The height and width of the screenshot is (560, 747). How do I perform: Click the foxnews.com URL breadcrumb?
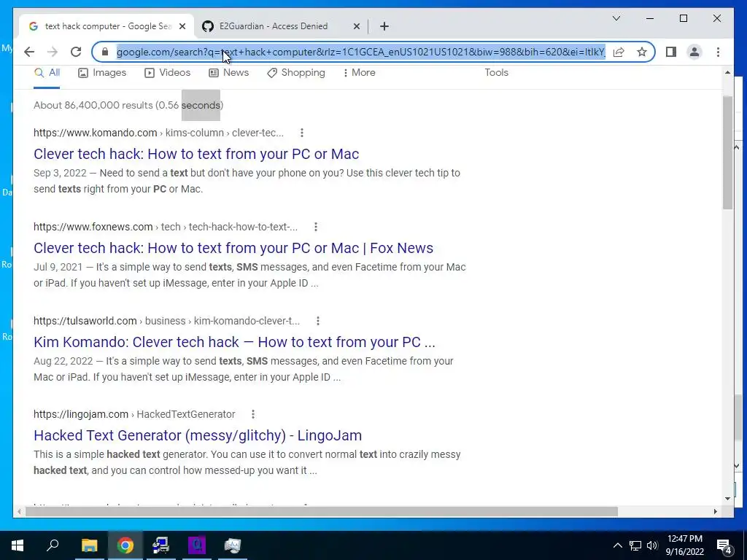tap(166, 227)
